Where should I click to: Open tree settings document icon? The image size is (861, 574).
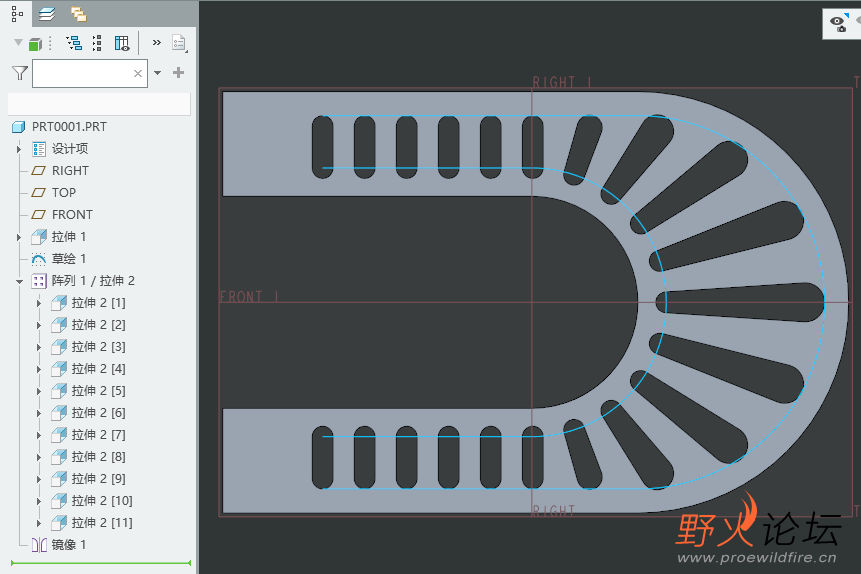(179, 43)
